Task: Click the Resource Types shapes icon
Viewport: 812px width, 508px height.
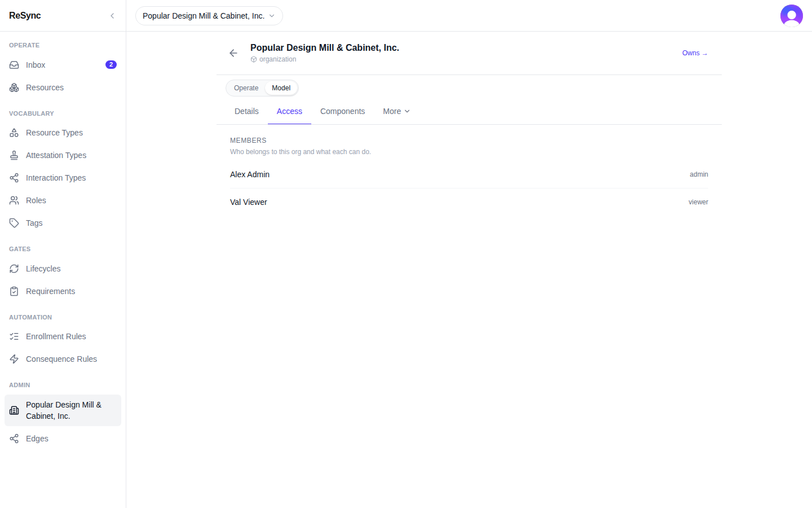Action: pos(14,133)
